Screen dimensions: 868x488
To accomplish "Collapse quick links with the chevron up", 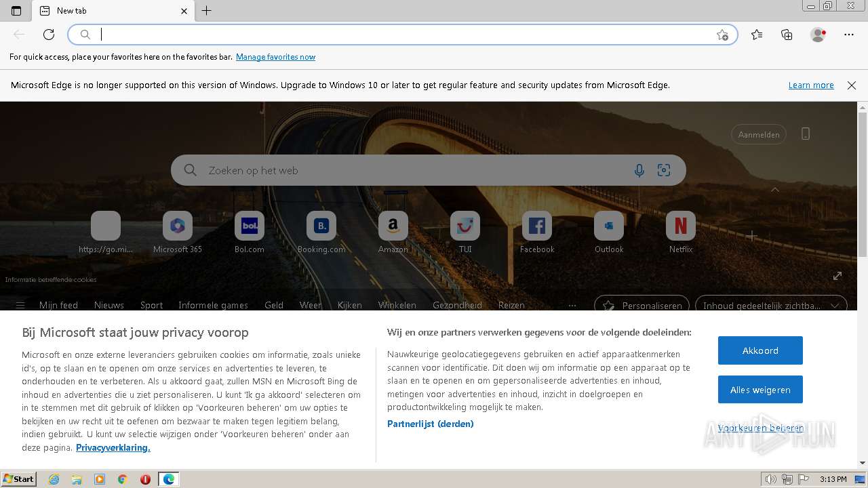I will pos(775,190).
